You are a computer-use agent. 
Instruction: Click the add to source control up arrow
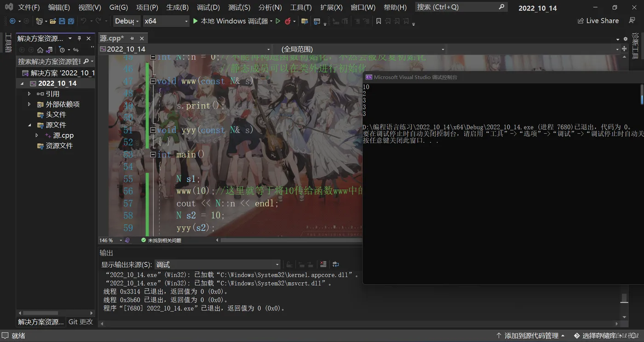click(499, 336)
